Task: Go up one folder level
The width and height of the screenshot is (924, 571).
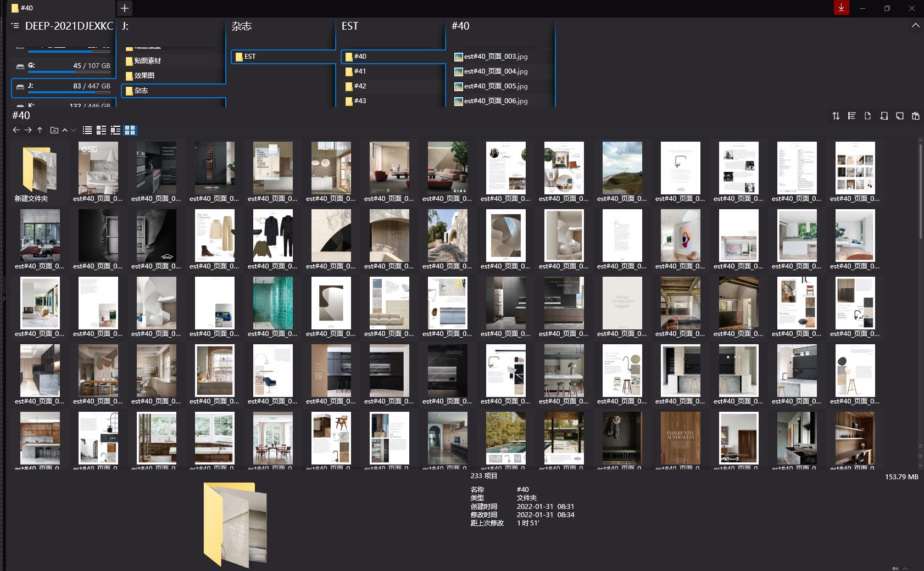Action: [x=40, y=130]
